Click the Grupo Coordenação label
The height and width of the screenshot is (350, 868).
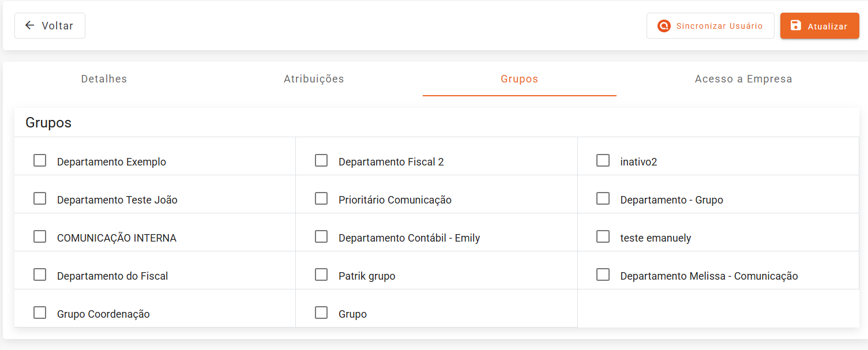point(103,314)
